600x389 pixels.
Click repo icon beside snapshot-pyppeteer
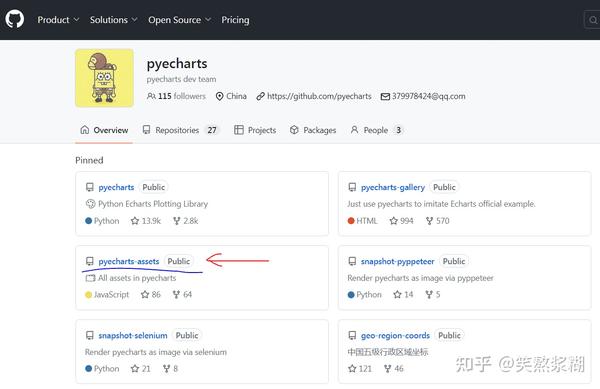coord(352,261)
